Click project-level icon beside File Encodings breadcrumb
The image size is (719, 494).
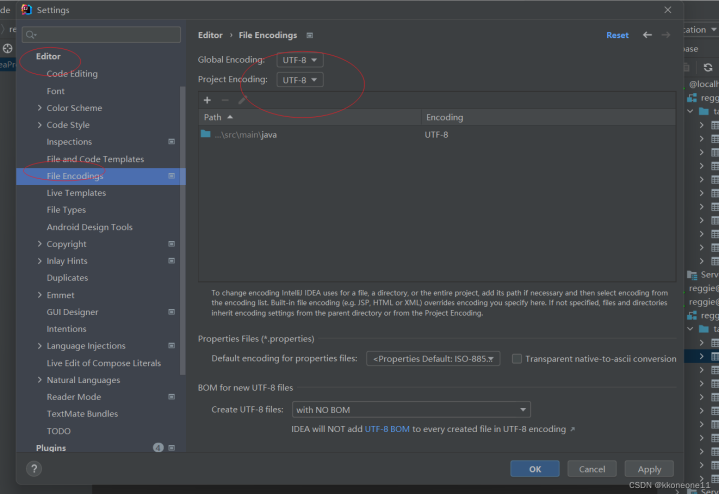310,35
